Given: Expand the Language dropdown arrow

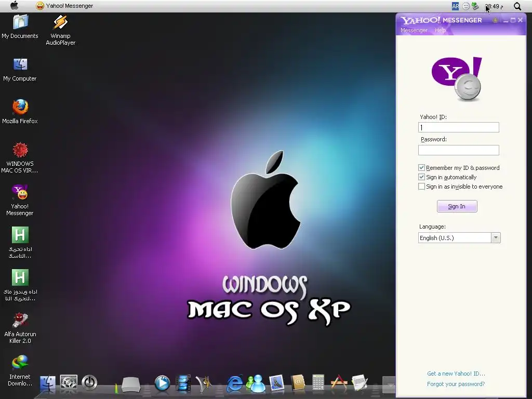Looking at the screenshot, I should coord(496,238).
